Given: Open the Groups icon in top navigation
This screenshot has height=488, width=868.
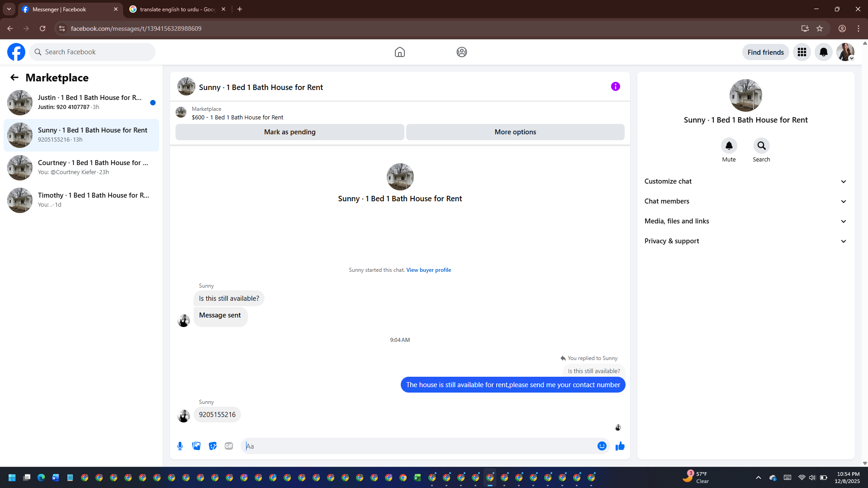Looking at the screenshot, I should (461, 52).
